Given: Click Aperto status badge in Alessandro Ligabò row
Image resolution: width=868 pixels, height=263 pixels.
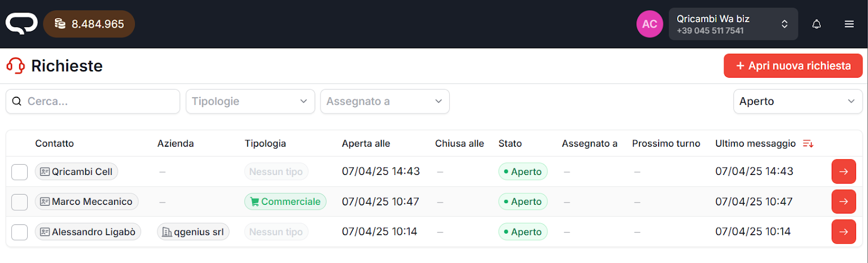Looking at the screenshot, I should (x=523, y=232).
